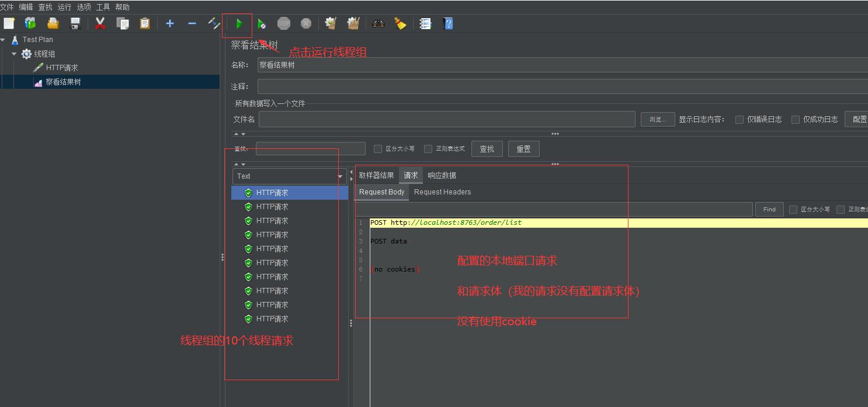
Task: Reset search with the yellow broom icon
Action: (400, 23)
